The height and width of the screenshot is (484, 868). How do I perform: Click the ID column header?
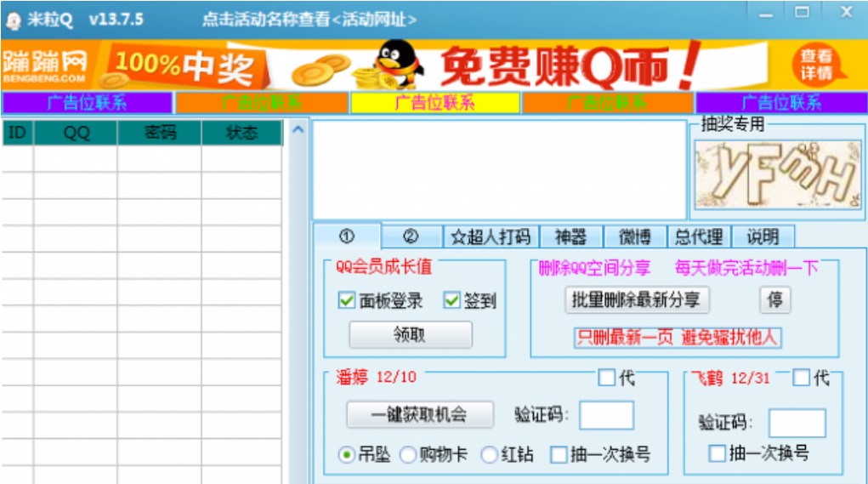pyautogui.click(x=18, y=133)
